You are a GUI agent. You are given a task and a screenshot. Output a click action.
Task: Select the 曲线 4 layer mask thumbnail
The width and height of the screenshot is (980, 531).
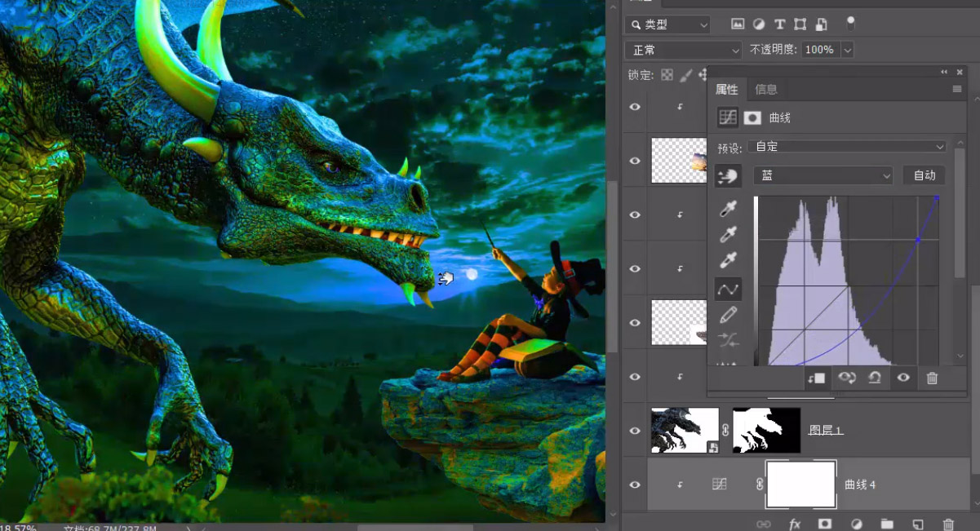pos(801,485)
